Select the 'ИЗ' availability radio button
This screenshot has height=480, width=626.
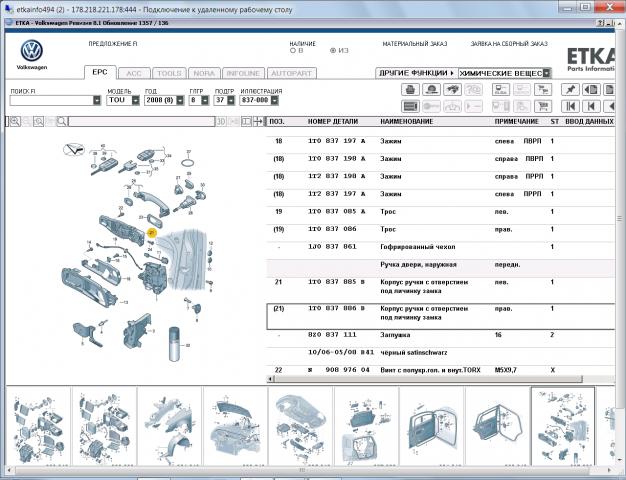coord(333,51)
